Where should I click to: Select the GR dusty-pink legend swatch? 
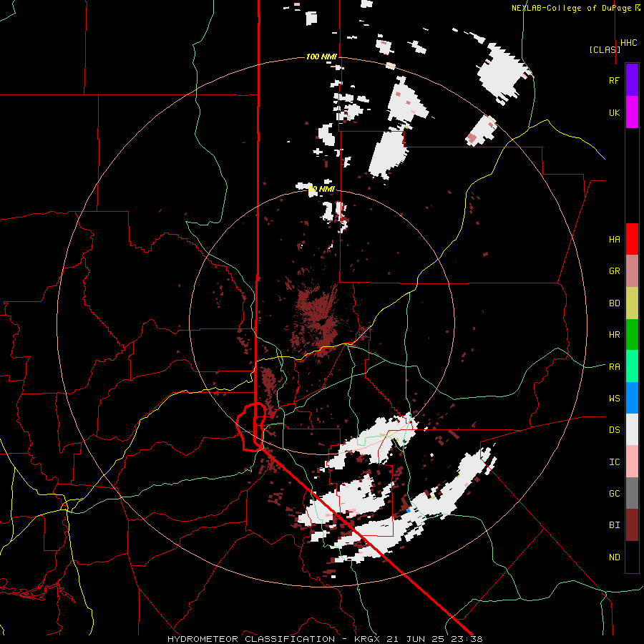coord(632,271)
